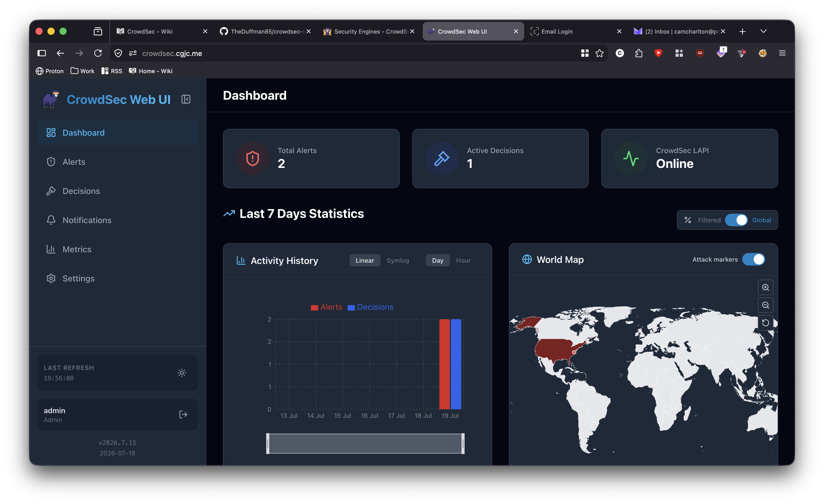Toggle Decisions series in the chart legend
Viewport: 824px width, 504px height.
(x=371, y=307)
